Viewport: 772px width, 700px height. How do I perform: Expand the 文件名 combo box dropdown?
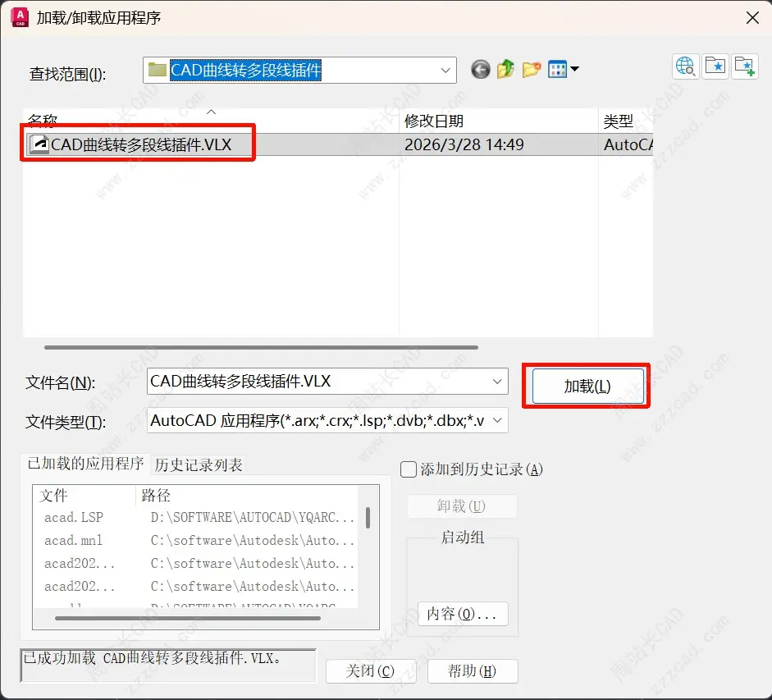[497, 382]
